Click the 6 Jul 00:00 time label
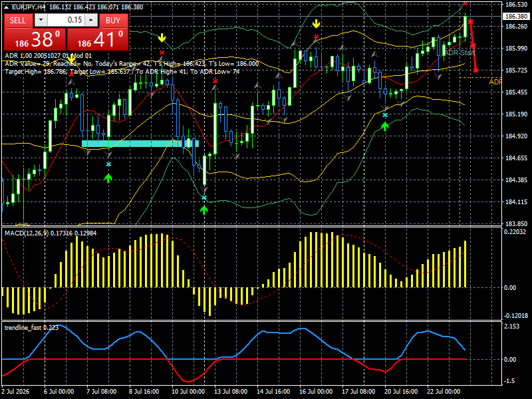The width and height of the screenshot is (532, 399). [x=59, y=391]
